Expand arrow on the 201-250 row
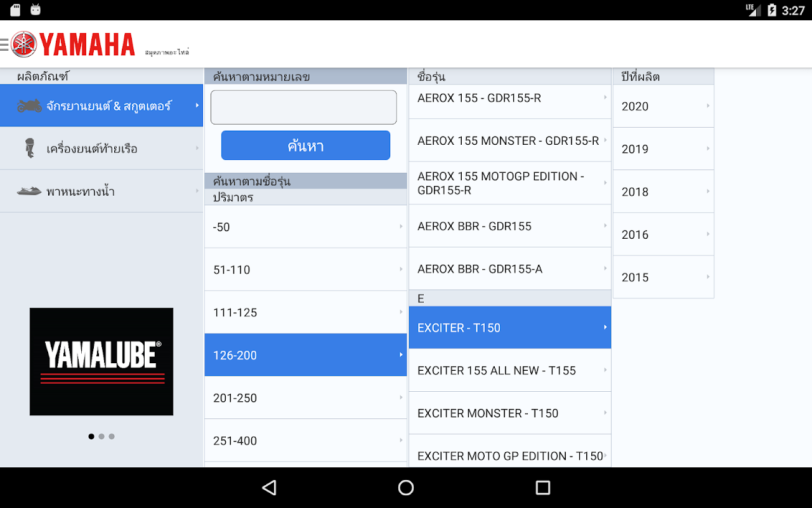Viewport: 812px width, 508px height. click(401, 397)
